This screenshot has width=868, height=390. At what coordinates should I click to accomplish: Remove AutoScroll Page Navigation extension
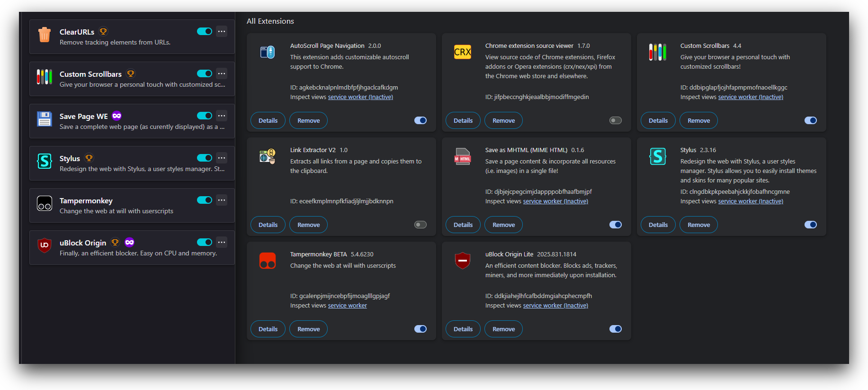pos(308,120)
